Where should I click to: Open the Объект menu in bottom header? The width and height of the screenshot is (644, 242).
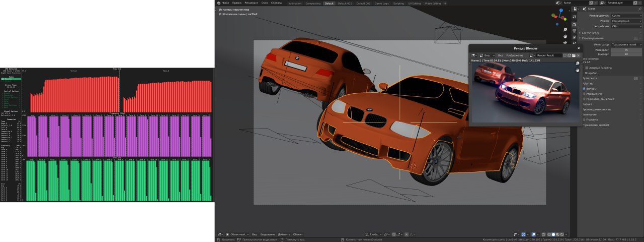298,234
